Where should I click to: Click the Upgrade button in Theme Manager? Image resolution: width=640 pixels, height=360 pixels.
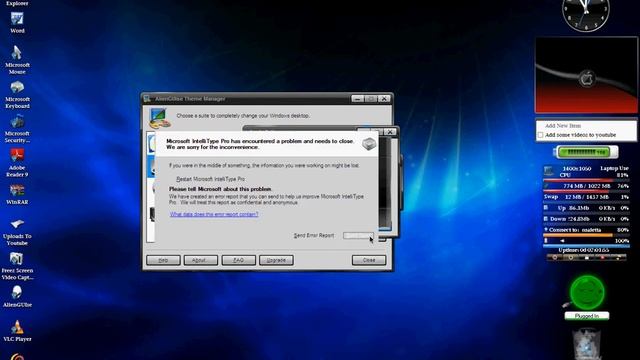click(x=276, y=260)
